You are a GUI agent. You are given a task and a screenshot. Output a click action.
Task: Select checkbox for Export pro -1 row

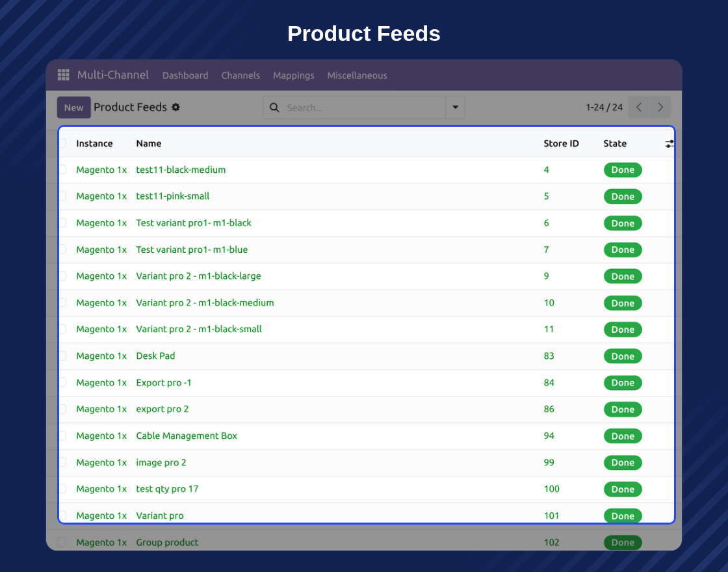tap(62, 383)
